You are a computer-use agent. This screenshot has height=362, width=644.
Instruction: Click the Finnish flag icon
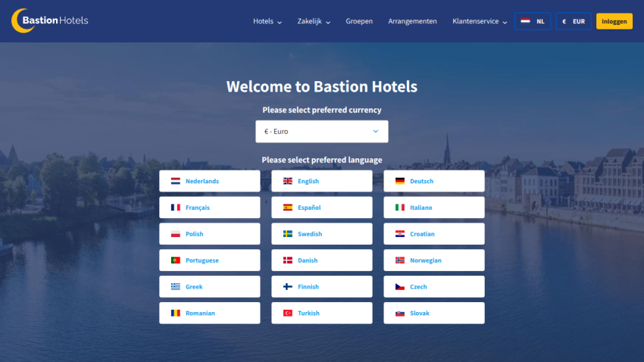287,286
